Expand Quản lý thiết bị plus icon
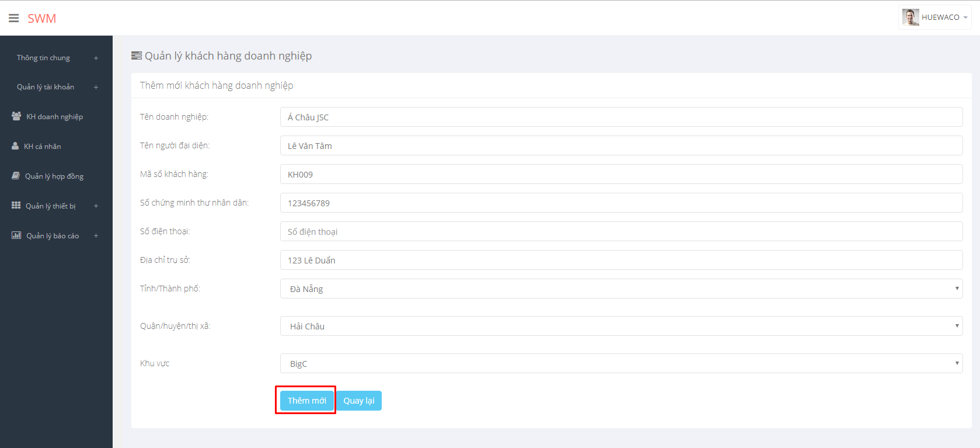This screenshot has width=980, height=448. pos(96,206)
